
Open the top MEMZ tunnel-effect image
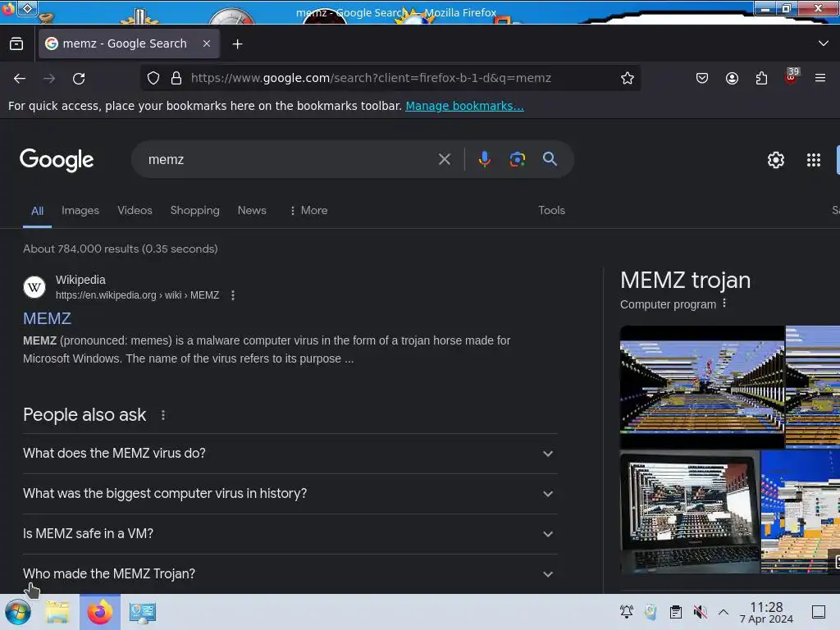[702, 387]
